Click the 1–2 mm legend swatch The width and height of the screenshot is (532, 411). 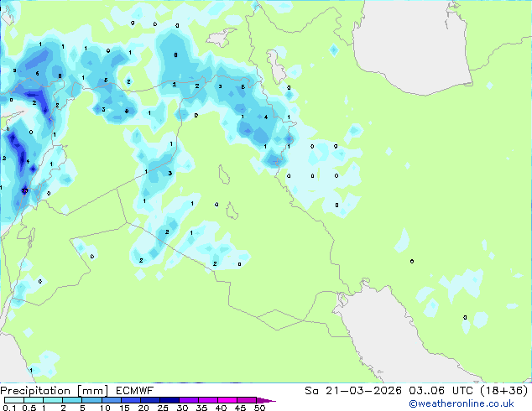coord(53,400)
